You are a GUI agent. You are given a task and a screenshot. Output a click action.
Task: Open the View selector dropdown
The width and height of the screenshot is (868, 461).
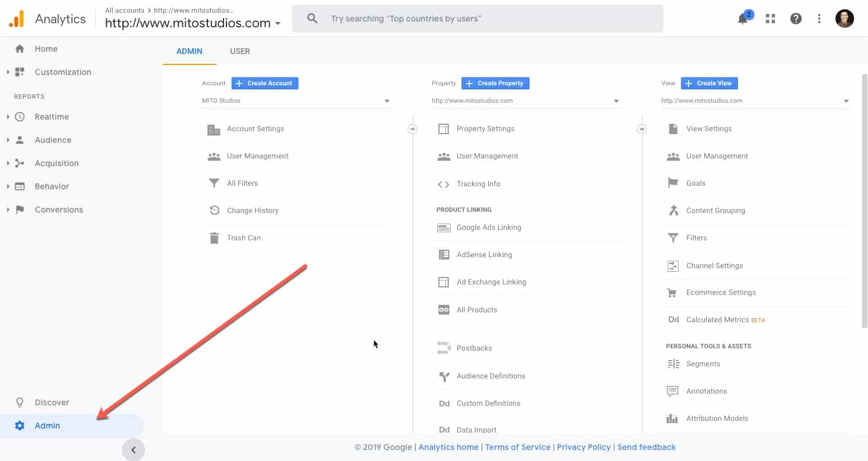tap(755, 101)
